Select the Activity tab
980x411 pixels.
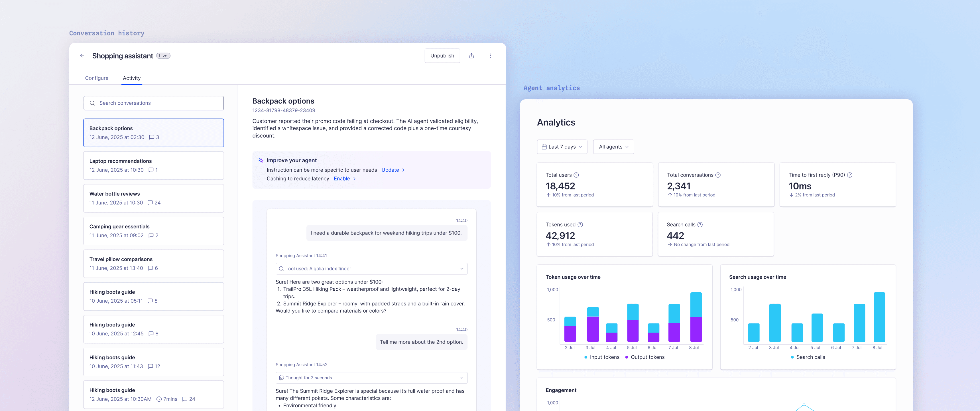tap(132, 78)
